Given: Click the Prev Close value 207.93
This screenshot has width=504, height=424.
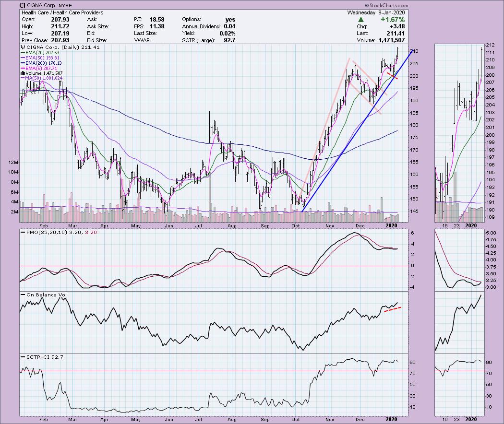Looking at the screenshot, I should tap(60, 40).
